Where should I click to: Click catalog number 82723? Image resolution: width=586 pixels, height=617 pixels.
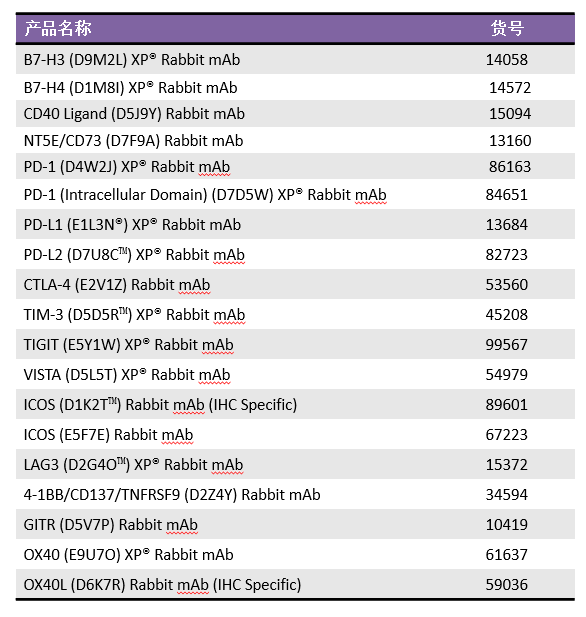click(x=507, y=255)
